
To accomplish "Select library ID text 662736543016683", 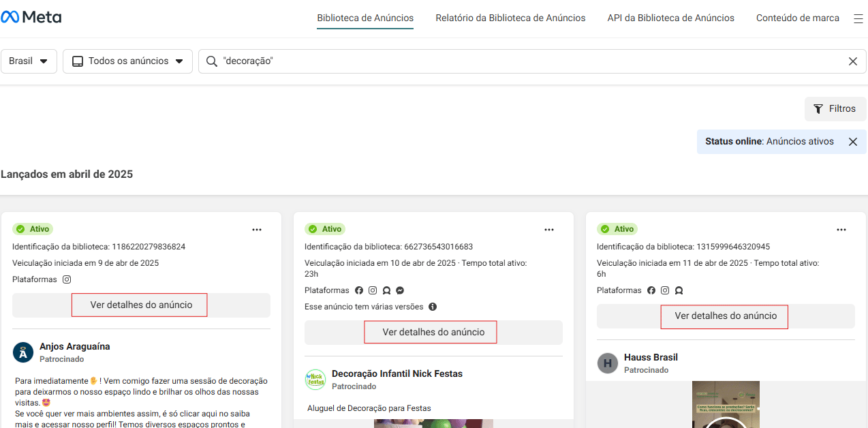I will point(438,247).
